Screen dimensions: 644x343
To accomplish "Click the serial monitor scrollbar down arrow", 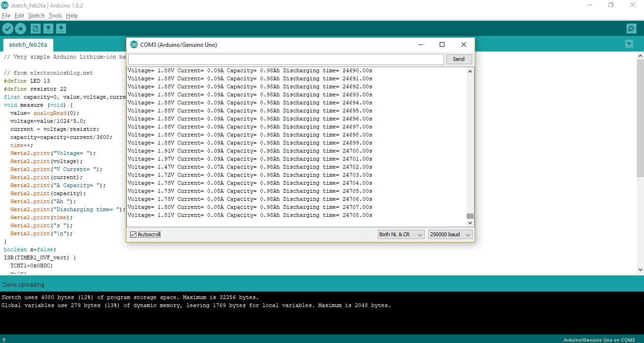I will click(470, 223).
